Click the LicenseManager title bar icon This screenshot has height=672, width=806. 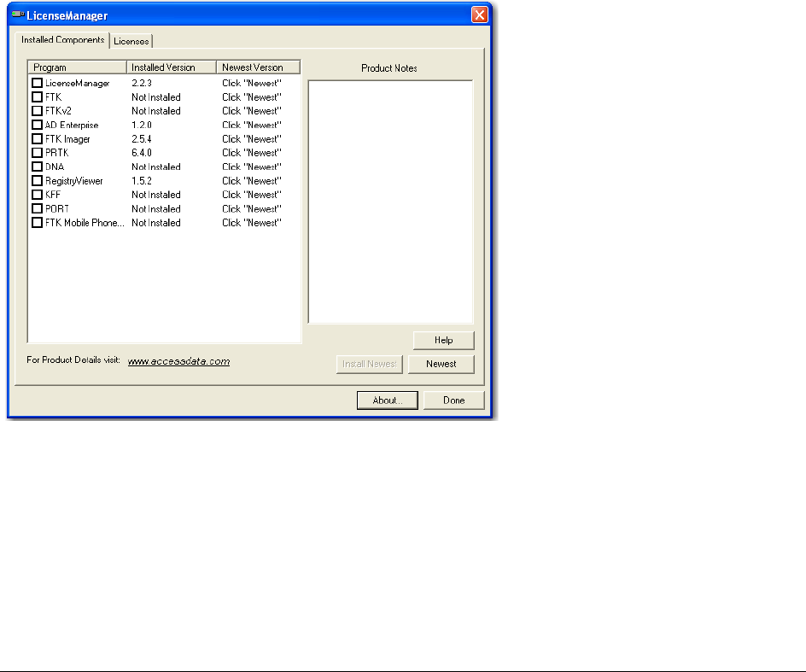(x=18, y=15)
